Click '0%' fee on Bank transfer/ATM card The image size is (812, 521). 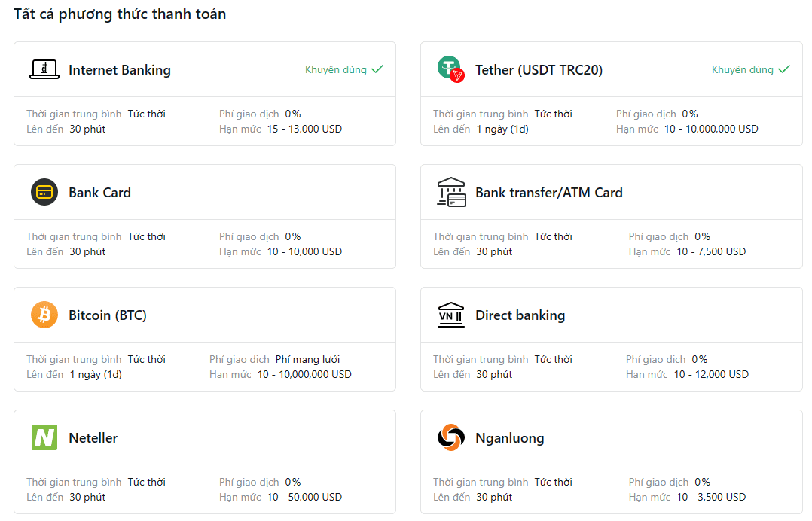702,236
